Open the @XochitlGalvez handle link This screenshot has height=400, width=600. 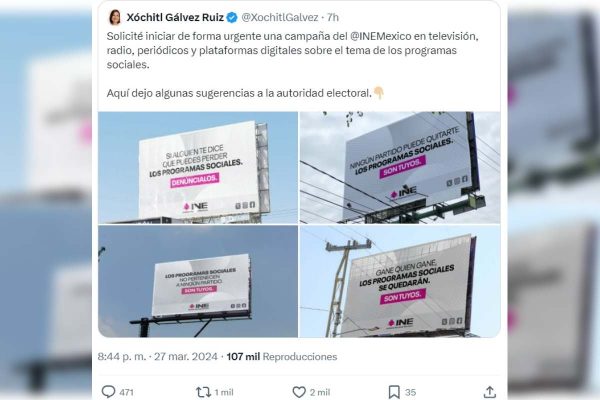click(280, 17)
